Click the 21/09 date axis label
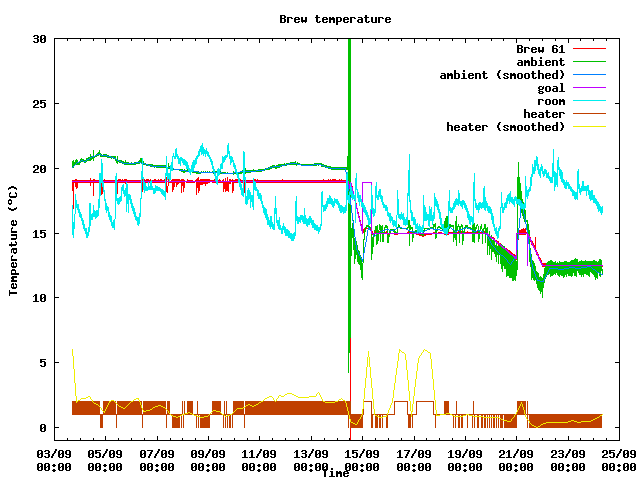640x480 pixels. (516, 454)
